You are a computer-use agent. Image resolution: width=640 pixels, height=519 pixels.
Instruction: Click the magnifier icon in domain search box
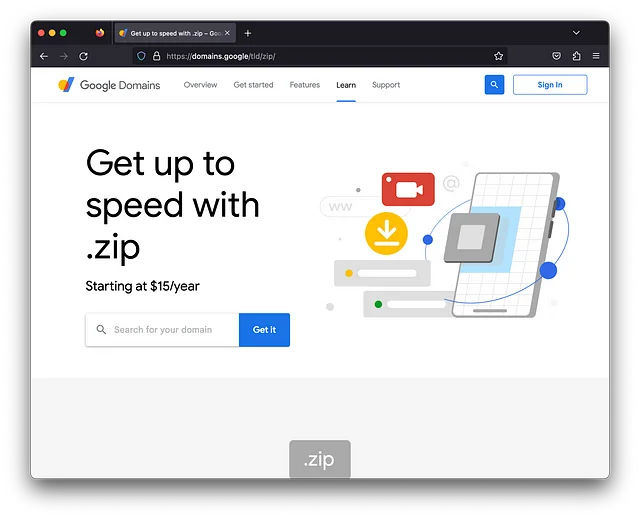click(101, 329)
